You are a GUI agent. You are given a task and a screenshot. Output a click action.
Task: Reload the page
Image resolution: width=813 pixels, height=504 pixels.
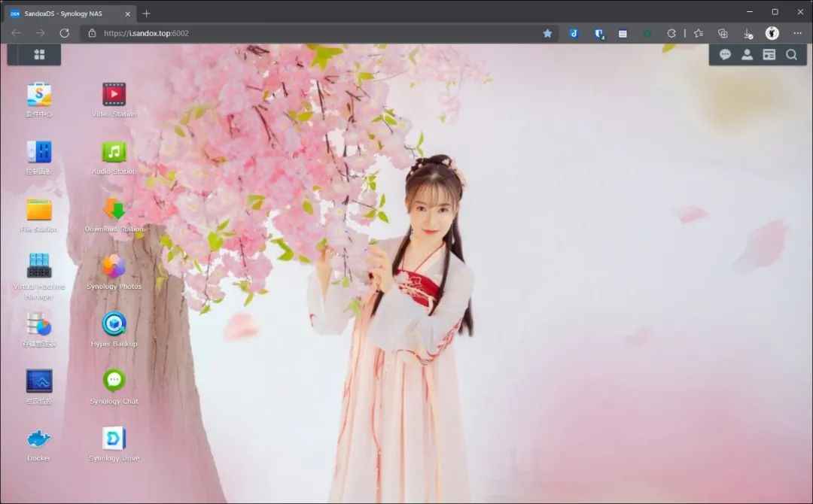click(64, 33)
